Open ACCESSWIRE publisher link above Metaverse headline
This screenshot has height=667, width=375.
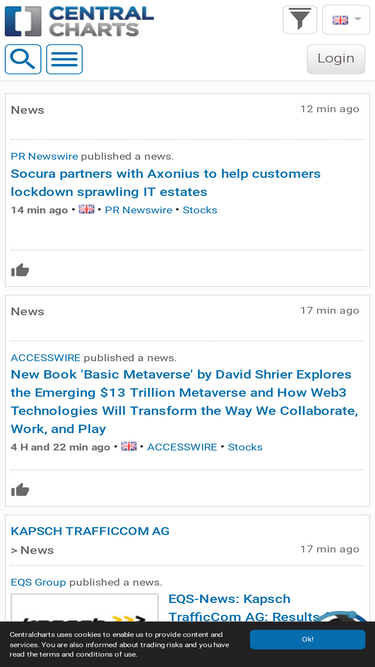click(45, 357)
